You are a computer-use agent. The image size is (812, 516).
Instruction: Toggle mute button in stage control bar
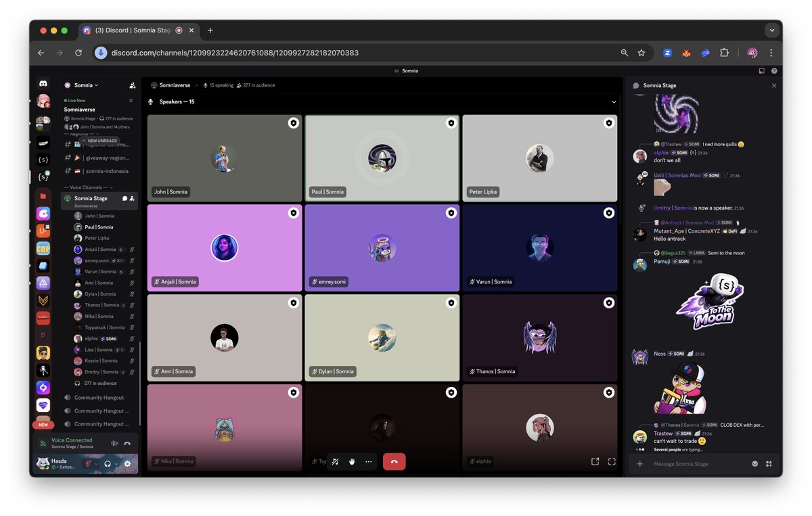[335, 462]
